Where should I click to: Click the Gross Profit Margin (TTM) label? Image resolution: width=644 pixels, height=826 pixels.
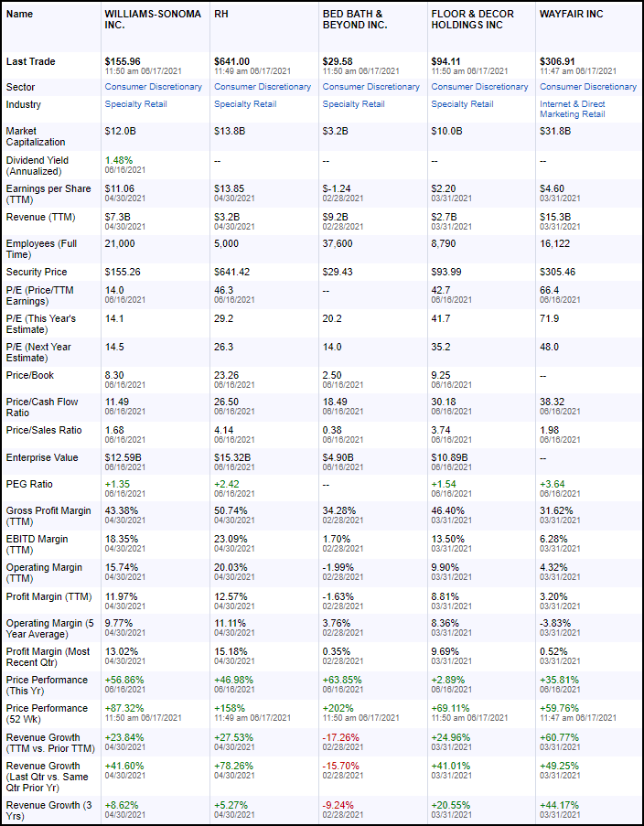point(48,516)
